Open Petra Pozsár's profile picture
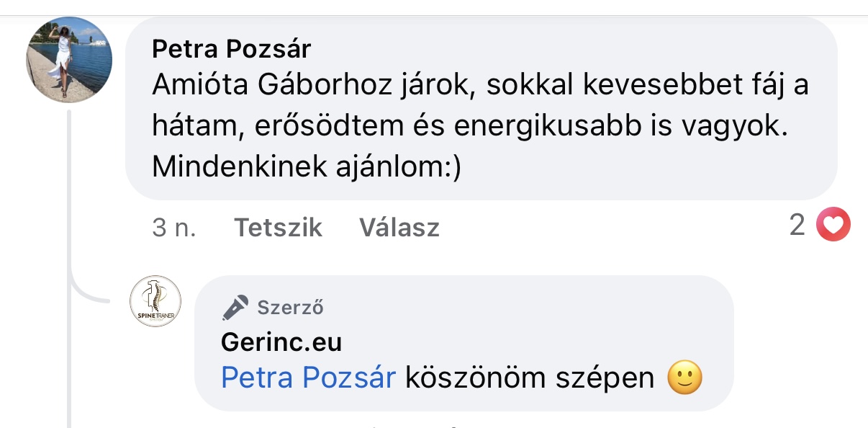 point(69,60)
